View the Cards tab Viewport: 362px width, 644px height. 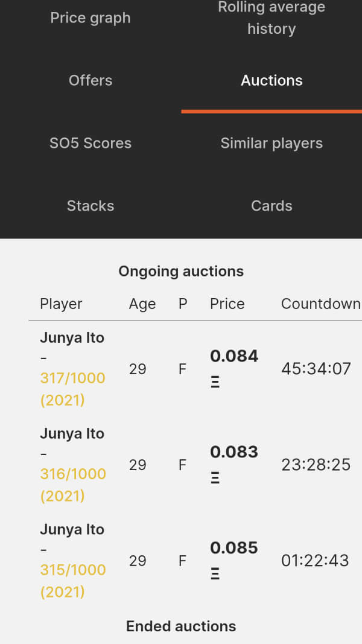(x=271, y=206)
